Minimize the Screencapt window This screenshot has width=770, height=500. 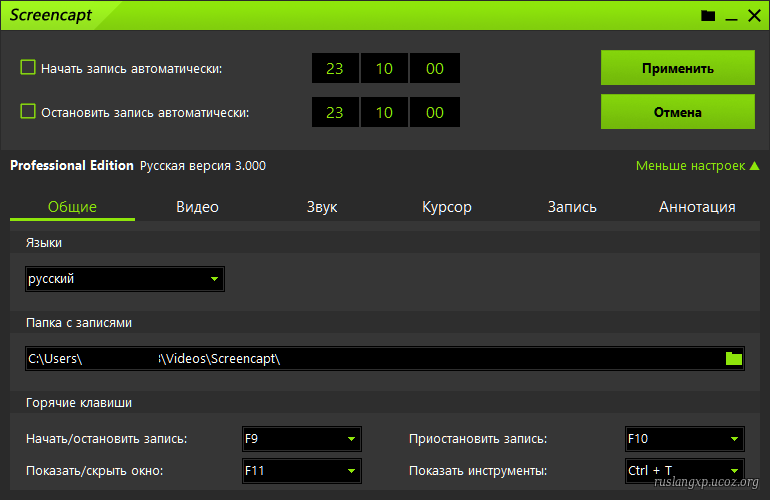pyautogui.click(x=731, y=16)
